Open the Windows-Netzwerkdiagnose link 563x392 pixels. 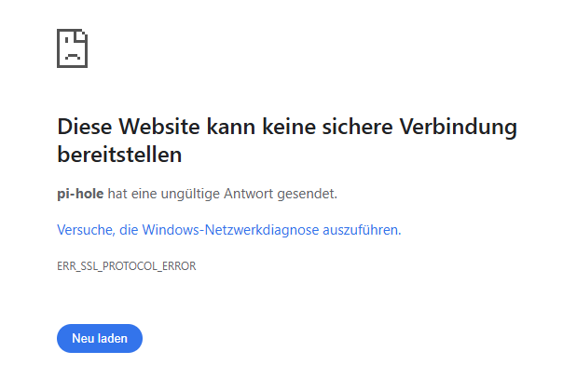pyautogui.click(x=230, y=230)
